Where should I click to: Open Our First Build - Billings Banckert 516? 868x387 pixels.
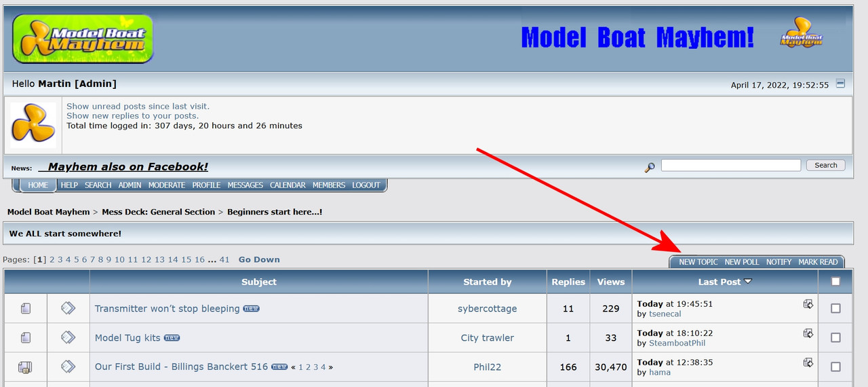click(x=181, y=367)
